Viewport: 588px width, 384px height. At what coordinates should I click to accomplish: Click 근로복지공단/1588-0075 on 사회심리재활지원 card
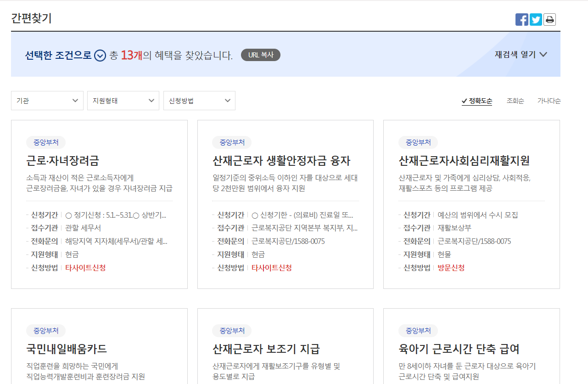click(x=474, y=241)
